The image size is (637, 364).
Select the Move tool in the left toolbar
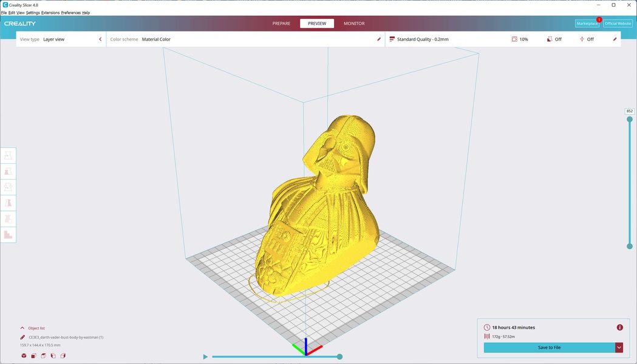click(8, 155)
